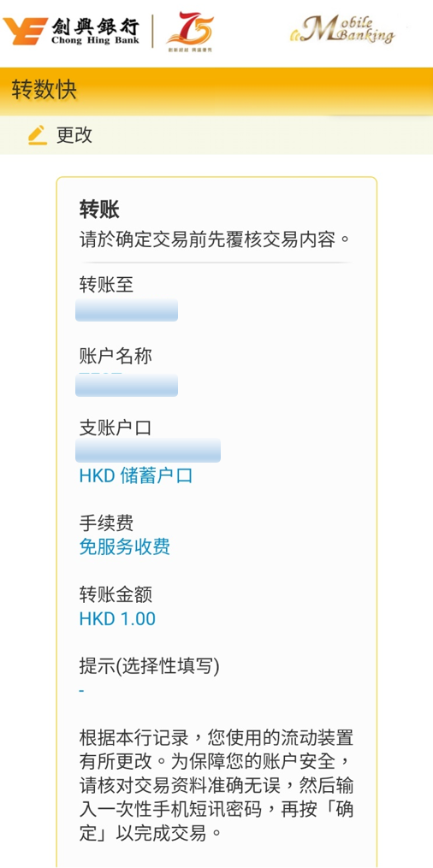The height and width of the screenshot is (868, 433).
Task: Click the blurred 账户名称 value
Action: click(127, 385)
